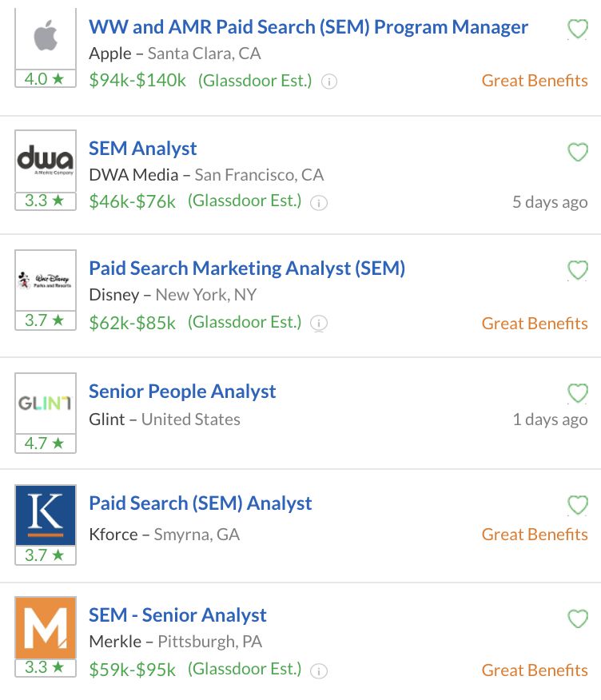The image size is (601, 700).
Task: Show salary estimate info for Apple job
Action: [x=329, y=82]
